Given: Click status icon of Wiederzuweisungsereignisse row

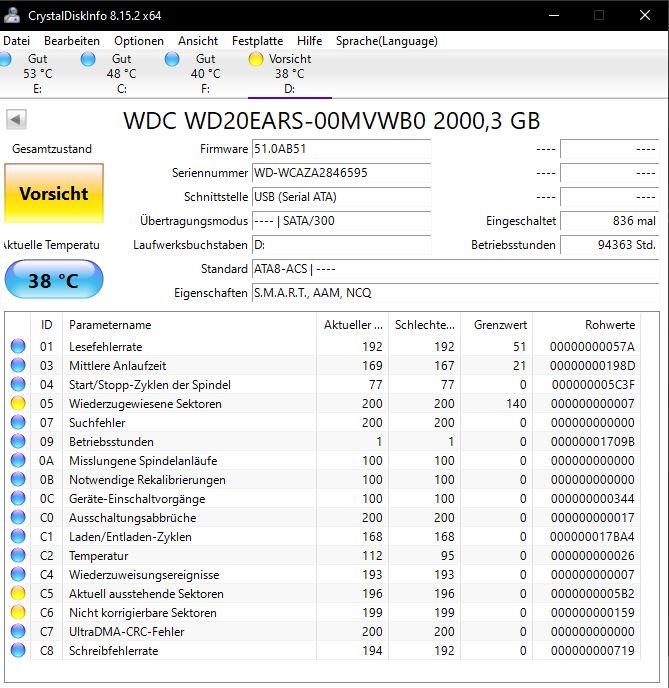Looking at the screenshot, I should (18, 574).
